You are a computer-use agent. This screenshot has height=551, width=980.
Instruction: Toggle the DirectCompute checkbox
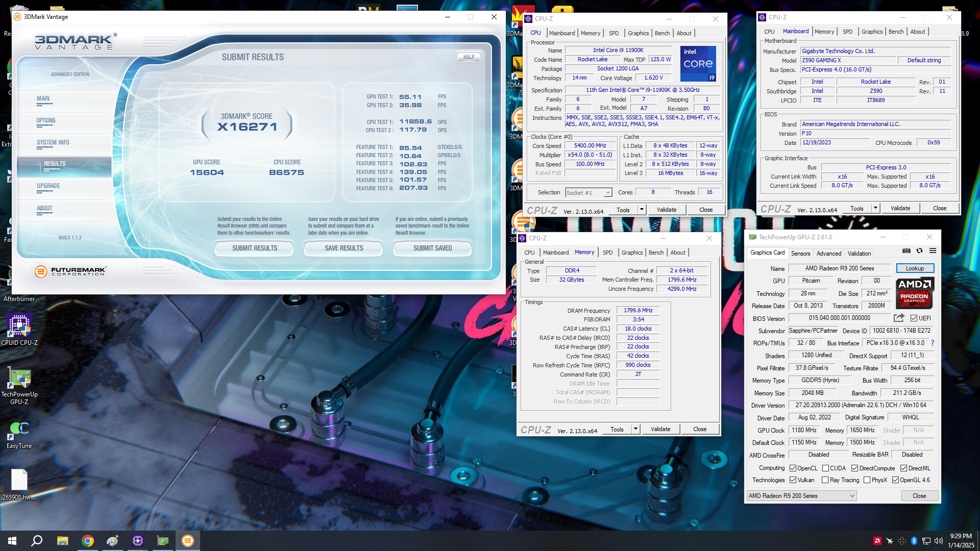pos(854,468)
